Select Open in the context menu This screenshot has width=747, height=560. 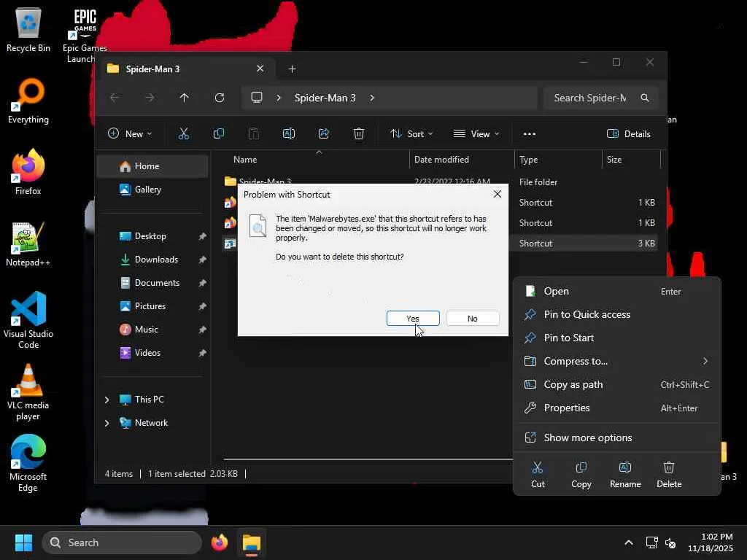616,291
